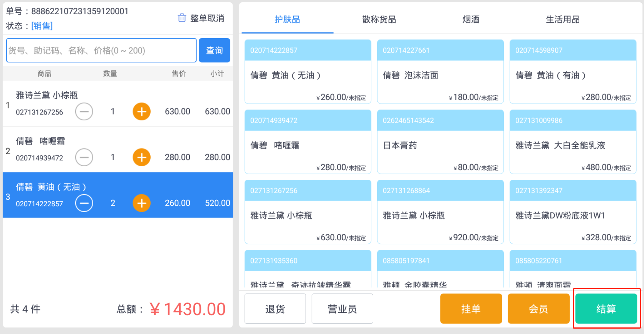Switch to the 护肤品 category tab
644x334 pixels.
tap(287, 19)
